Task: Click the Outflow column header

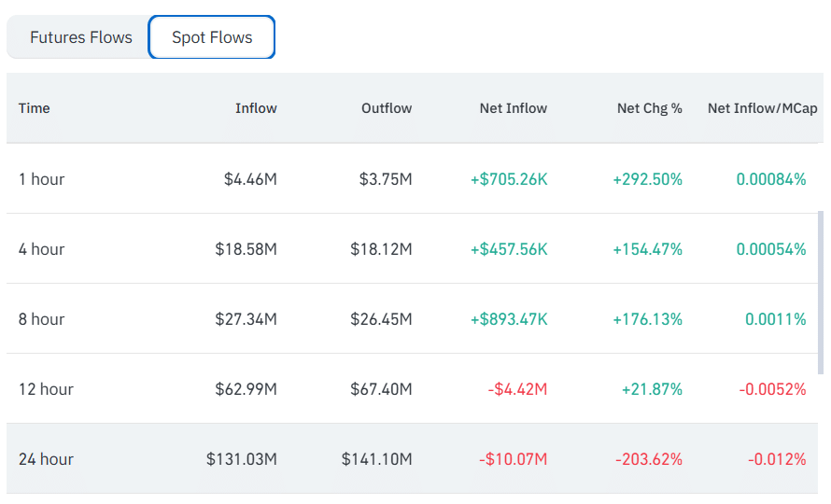Action: [387, 108]
